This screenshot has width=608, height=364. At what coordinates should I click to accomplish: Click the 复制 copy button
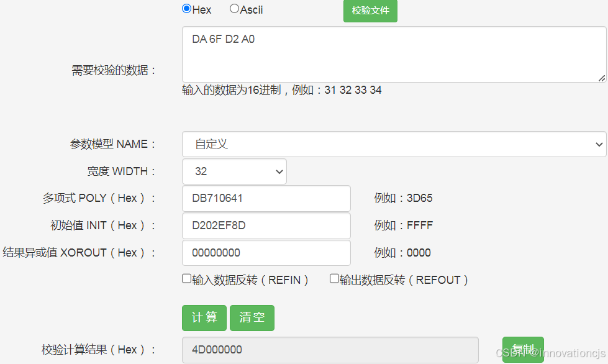click(x=523, y=350)
